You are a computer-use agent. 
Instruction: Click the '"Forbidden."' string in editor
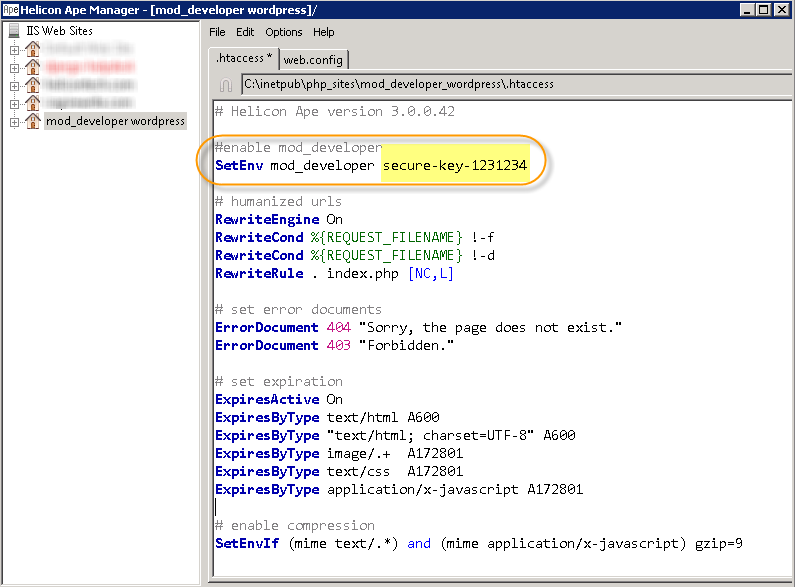(406, 346)
